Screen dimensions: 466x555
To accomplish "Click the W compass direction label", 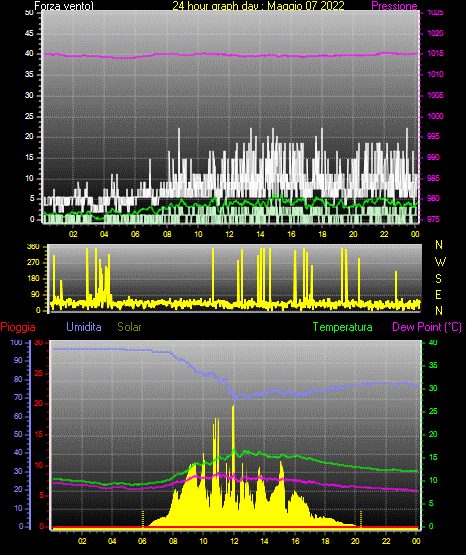I will pos(440,262).
